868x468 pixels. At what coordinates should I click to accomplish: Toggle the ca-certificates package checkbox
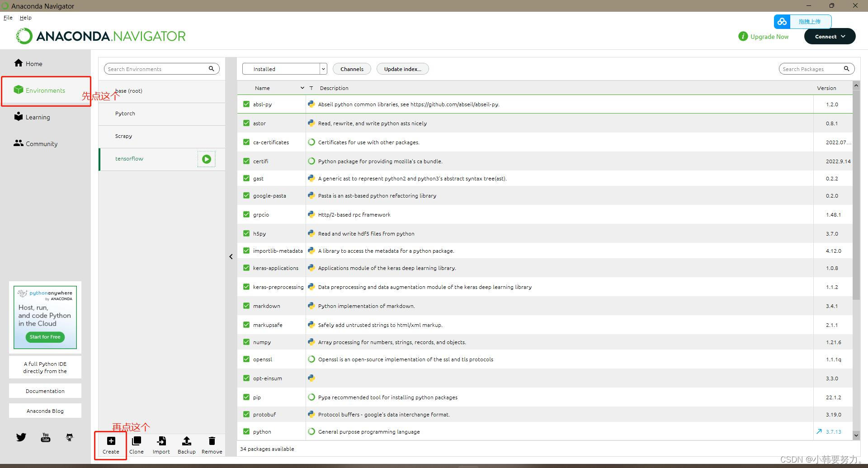[246, 142]
